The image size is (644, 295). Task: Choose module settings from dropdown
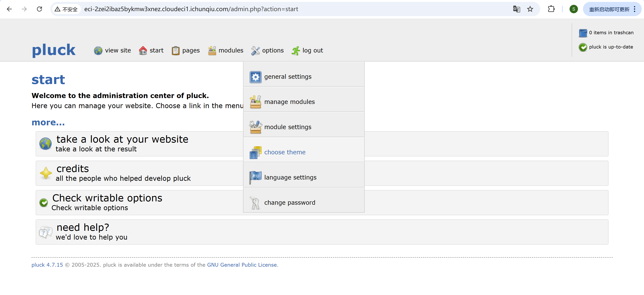tap(304, 125)
